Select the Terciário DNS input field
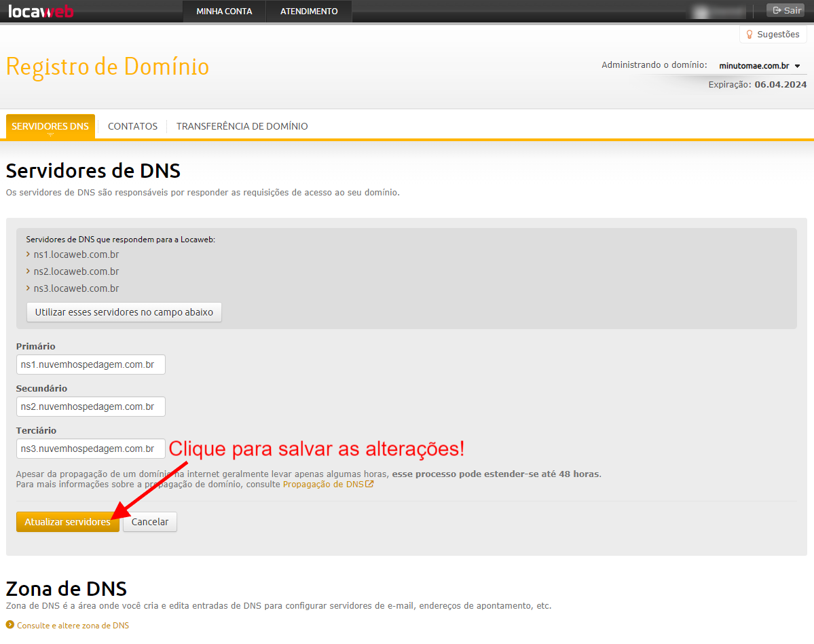This screenshot has width=814, height=644. [x=91, y=449]
